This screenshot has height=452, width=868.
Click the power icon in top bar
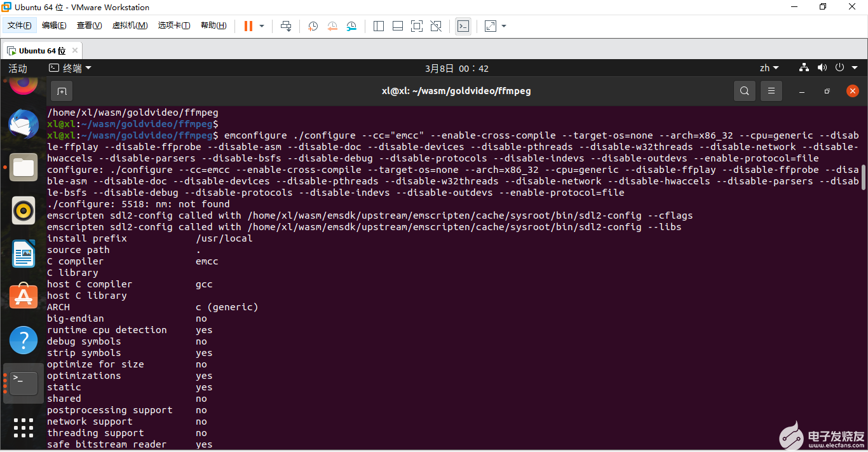[x=839, y=67]
